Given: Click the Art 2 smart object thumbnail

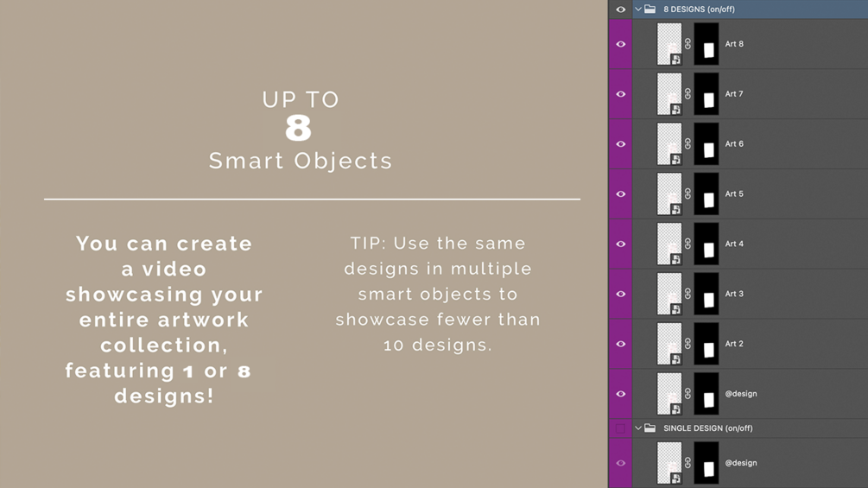Looking at the screenshot, I should click(x=669, y=344).
